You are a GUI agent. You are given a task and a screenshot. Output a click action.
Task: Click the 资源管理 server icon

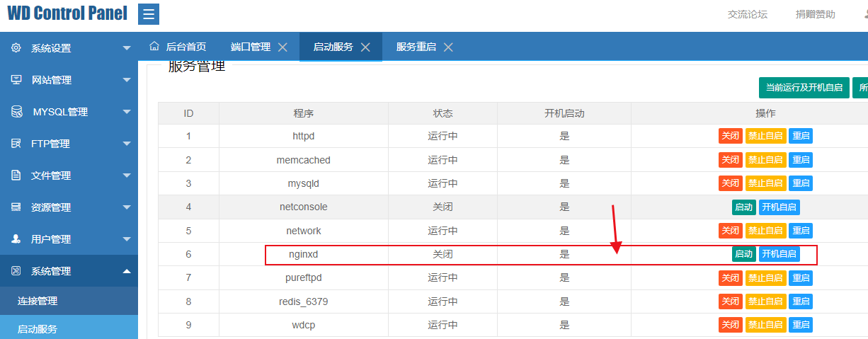pyautogui.click(x=16, y=207)
